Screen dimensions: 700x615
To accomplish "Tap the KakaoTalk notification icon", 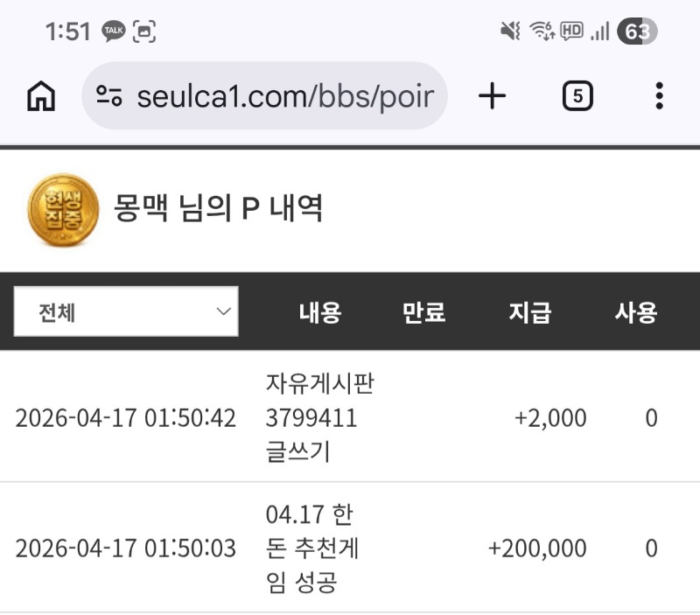I will [114, 32].
